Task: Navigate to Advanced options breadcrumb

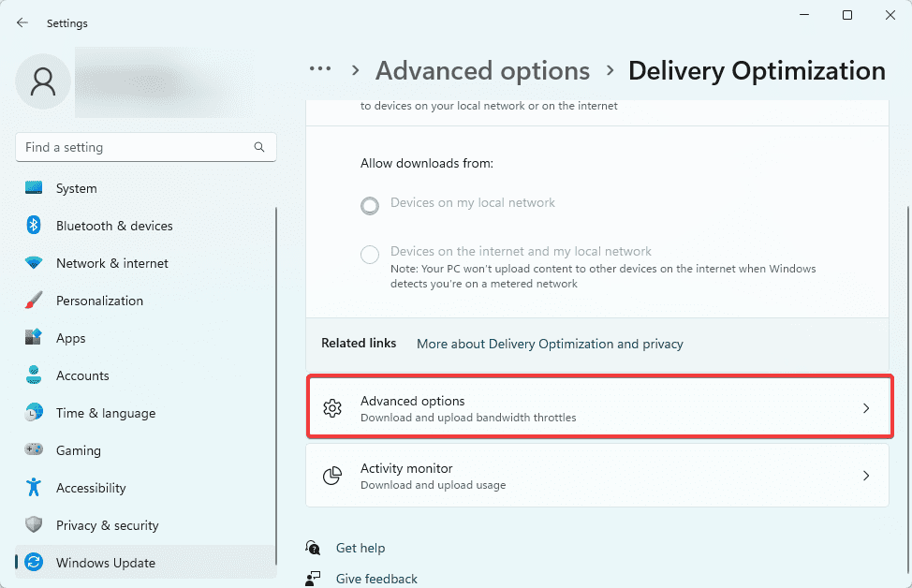Action: pos(482,71)
